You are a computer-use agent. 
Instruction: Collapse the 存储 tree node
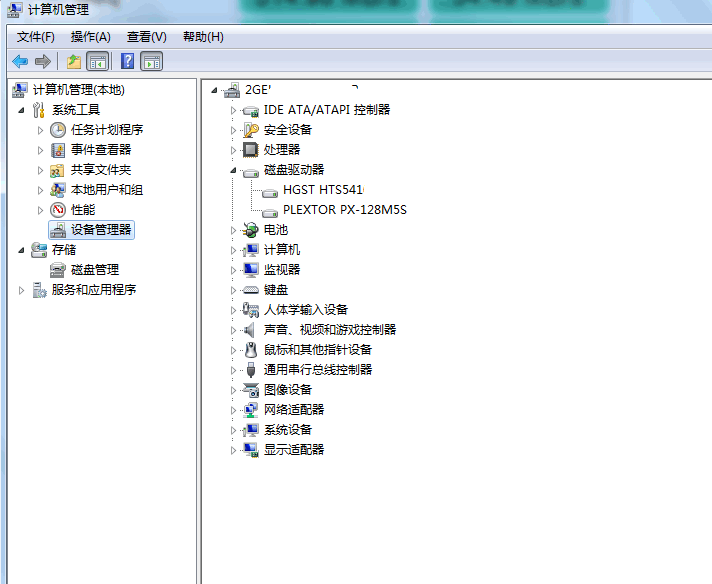point(21,250)
